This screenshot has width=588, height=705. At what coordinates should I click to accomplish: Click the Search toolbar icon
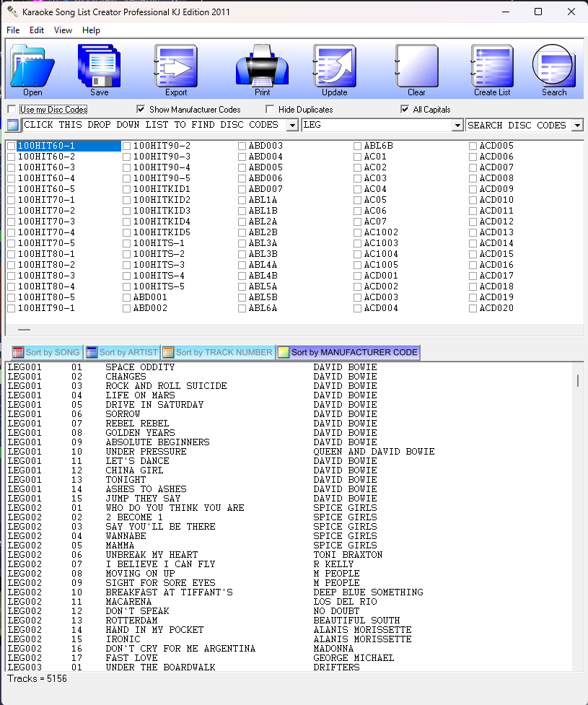click(554, 66)
